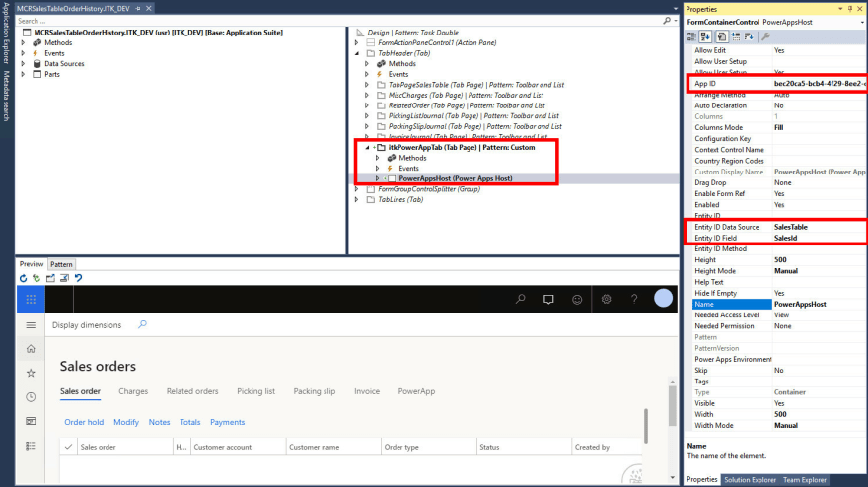Click the Modules list icon in sidebar
The image size is (868, 487).
[x=31, y=446]
